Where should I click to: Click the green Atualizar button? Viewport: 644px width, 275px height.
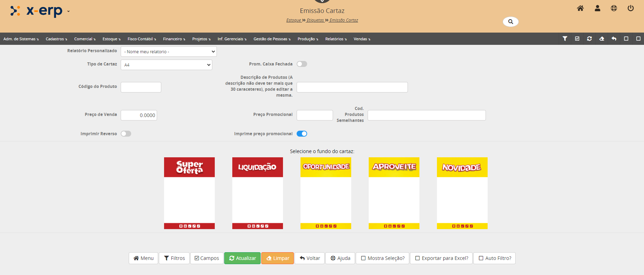[242, 258]
